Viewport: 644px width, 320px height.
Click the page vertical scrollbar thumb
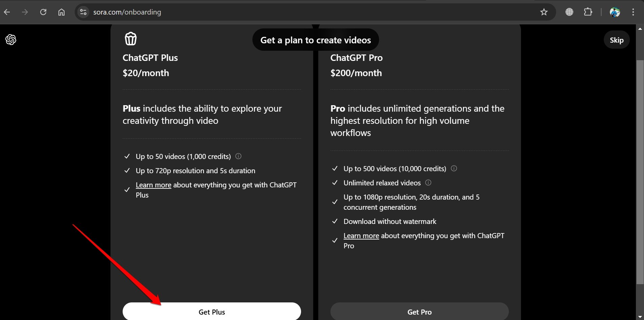coord(640,172)
